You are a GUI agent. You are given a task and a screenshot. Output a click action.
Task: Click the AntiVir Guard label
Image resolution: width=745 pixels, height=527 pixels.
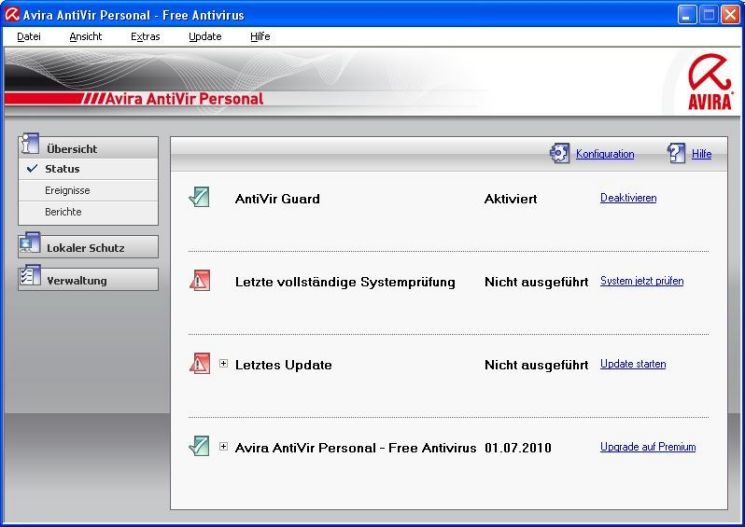click(x=277, y=199)
